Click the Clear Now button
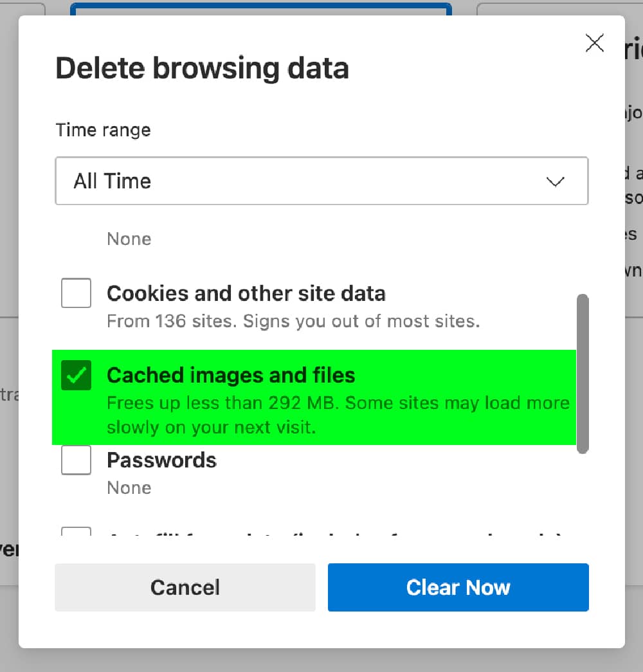This screenshot has width=643, height=672. pos(458,587)
